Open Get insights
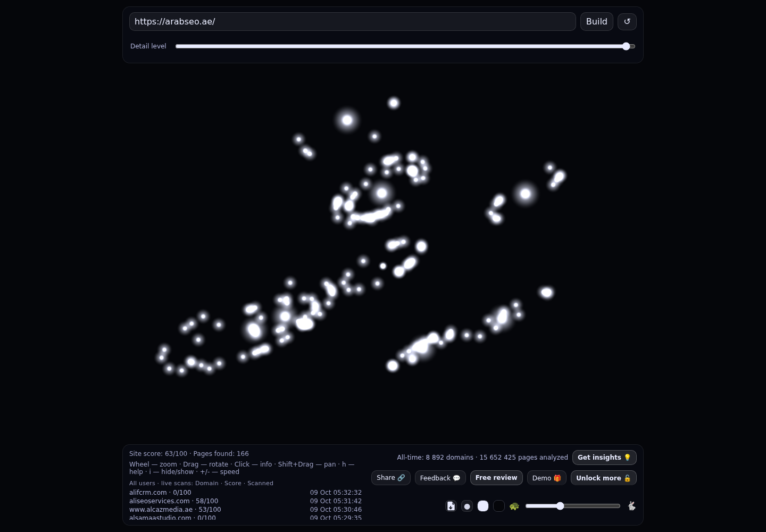 pos(604,458)
